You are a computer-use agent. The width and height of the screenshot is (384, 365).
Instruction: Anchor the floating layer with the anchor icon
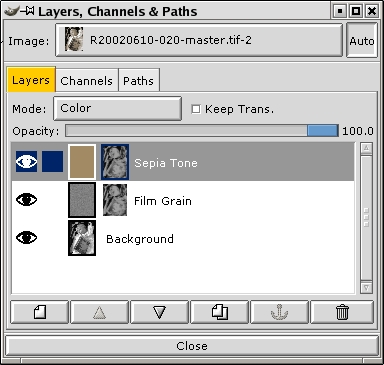coord(279,312)
